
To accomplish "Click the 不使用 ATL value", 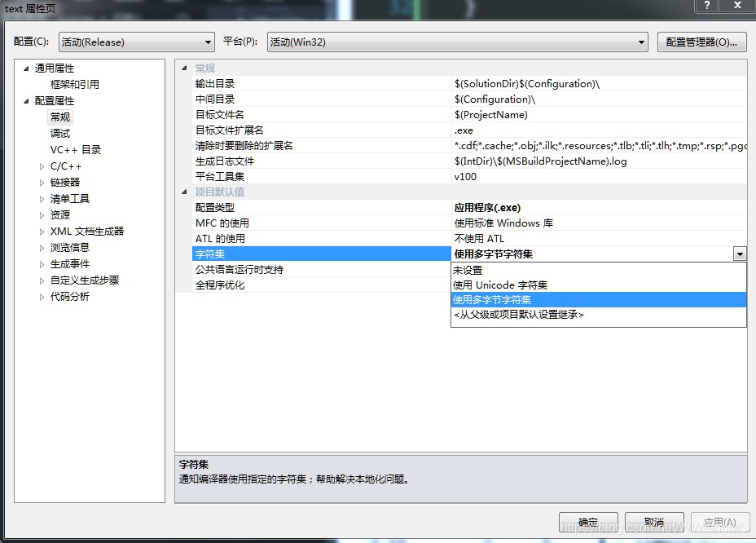I will pos(600,238).
